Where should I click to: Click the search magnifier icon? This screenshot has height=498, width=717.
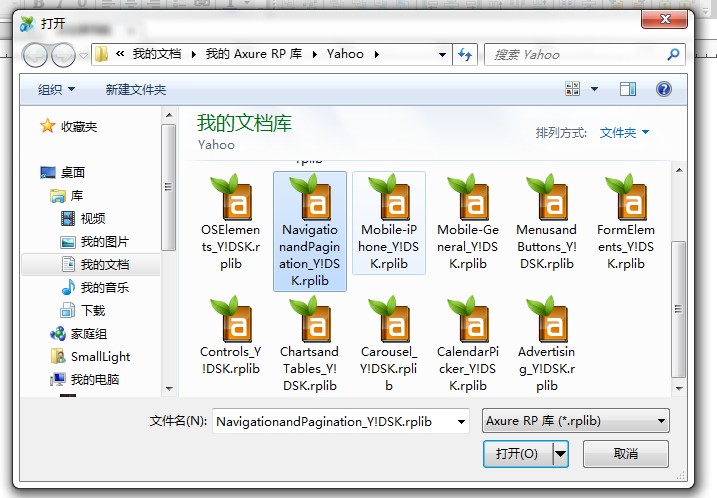(673, 54)
